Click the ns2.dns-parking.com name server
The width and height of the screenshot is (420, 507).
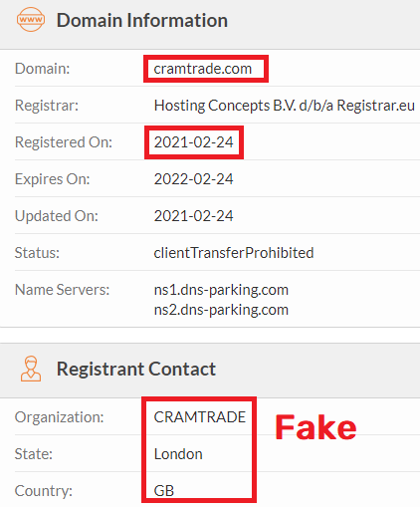pos(221,310)
